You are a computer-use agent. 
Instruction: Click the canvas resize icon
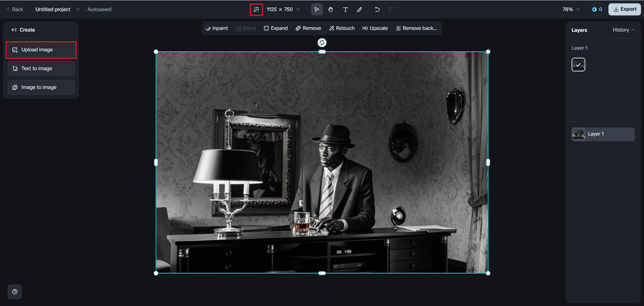click(257, 10)
